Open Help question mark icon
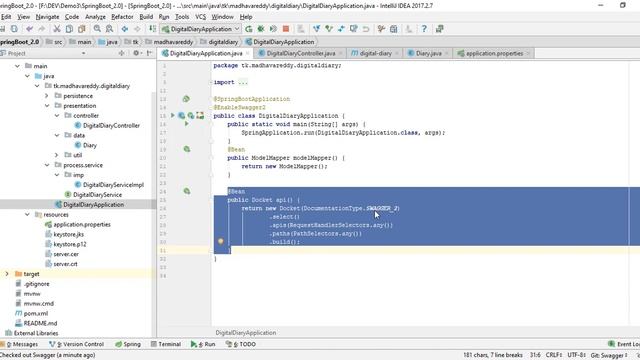The width and height of the screenshot is (640, 360). (424, 29)
